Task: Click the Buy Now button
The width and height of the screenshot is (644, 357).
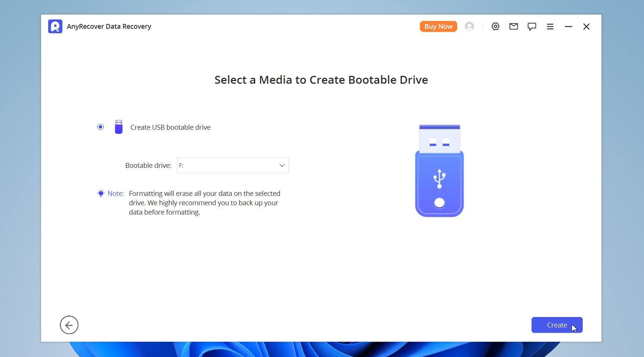Action: pos(438,27)
